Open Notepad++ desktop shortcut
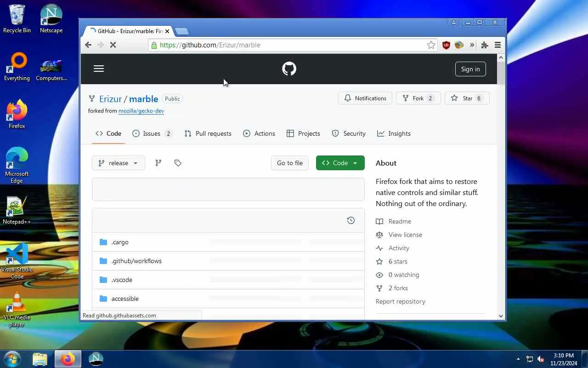Screen dimensions: 588x368 17,211
